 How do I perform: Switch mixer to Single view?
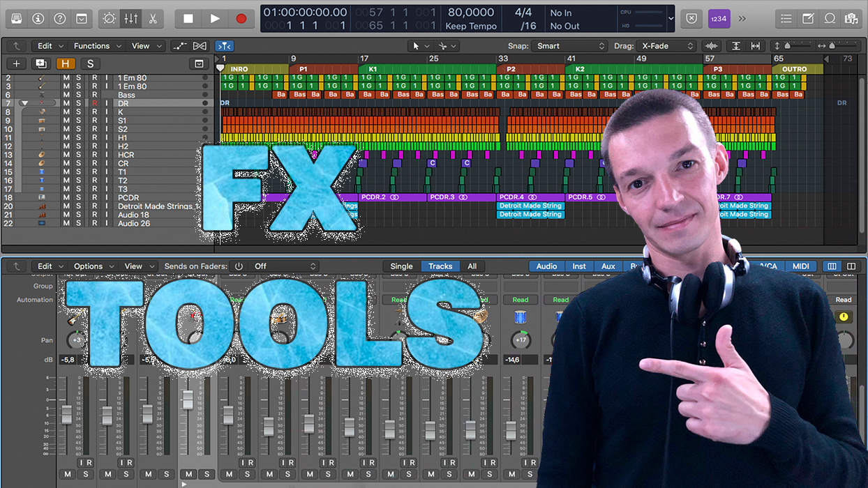[401, 266]
